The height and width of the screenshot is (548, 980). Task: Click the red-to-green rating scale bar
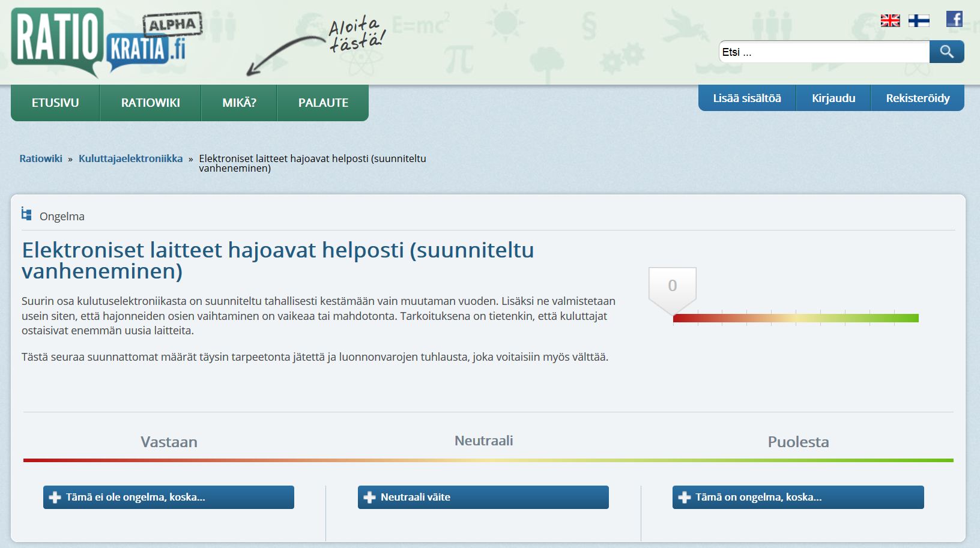click(x=796, y=318)
